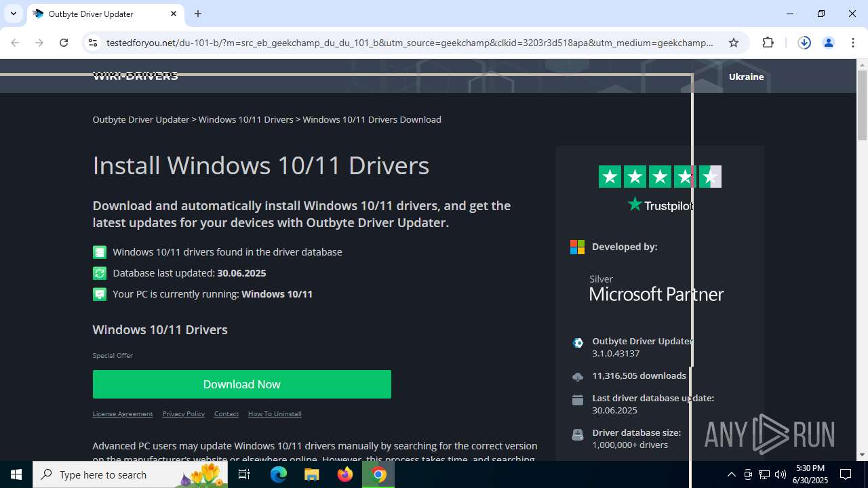Viewport: 868px width, 488px height.
Task: Open Task View from taskbar
Action: click(244, 474)
